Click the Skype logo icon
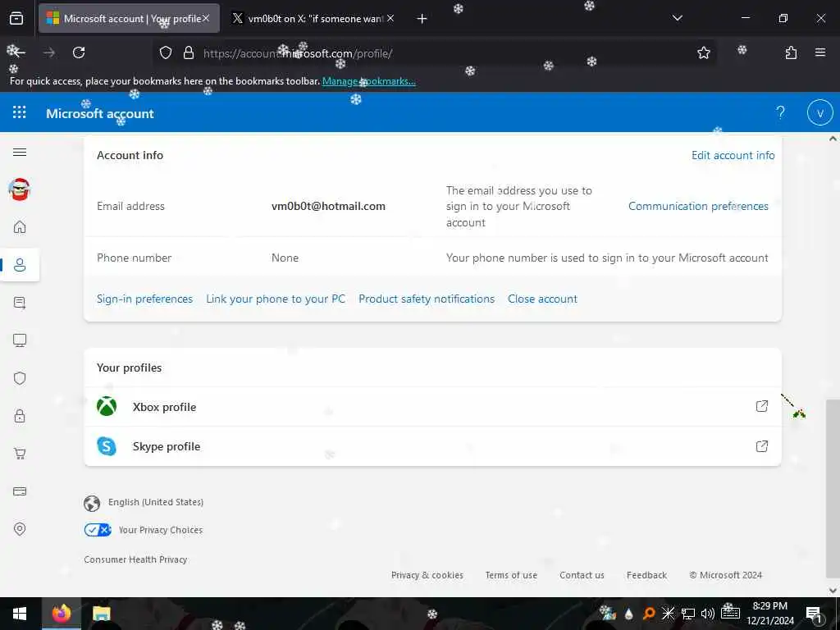Viewport: 840px width, 630px height. [x=107, y=445]
